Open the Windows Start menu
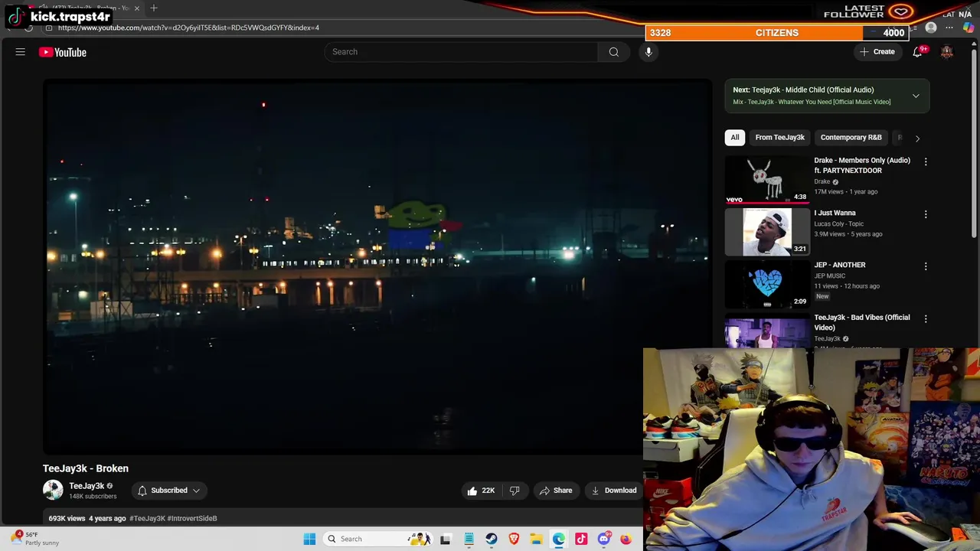 click(309, 539)
